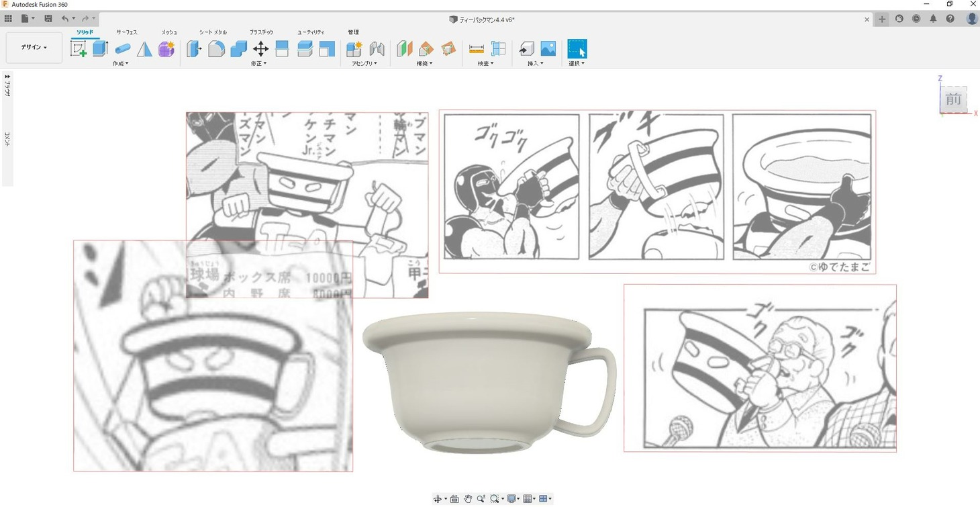This screenshot has width=980, height=507.
Task: Select the Pan hand tool in navigation bar
Action: [468, 499]
